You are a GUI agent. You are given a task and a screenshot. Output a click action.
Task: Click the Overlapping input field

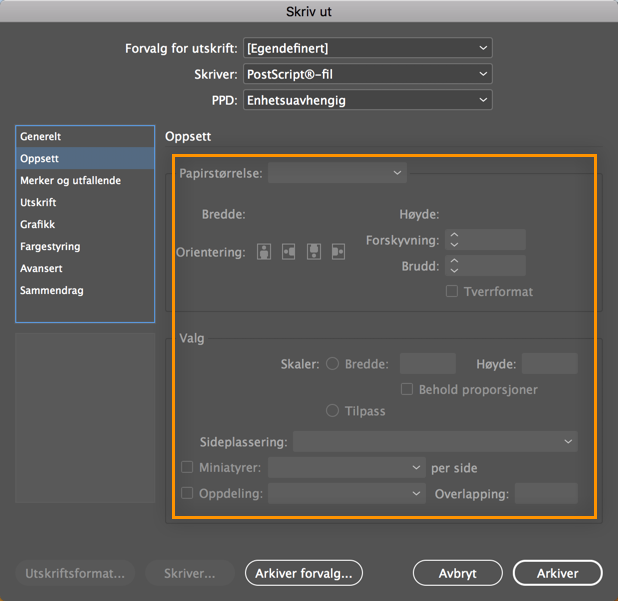coord(546,494)
